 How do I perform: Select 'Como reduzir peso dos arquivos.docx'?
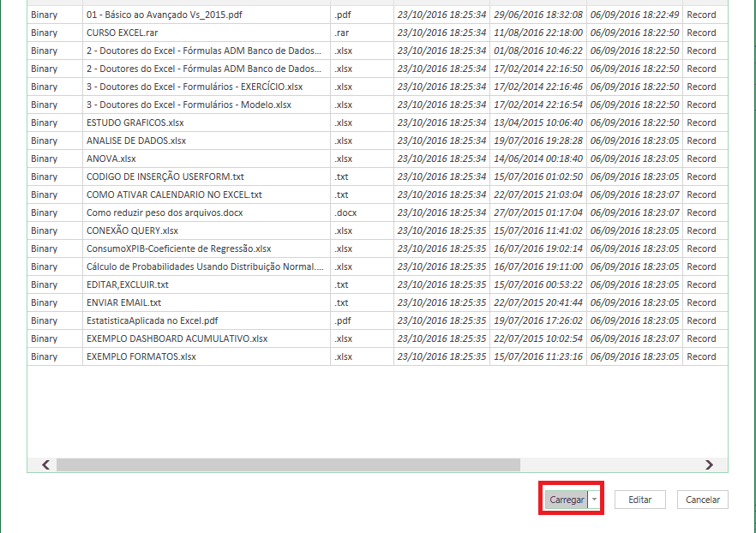[x=165, y=213]
